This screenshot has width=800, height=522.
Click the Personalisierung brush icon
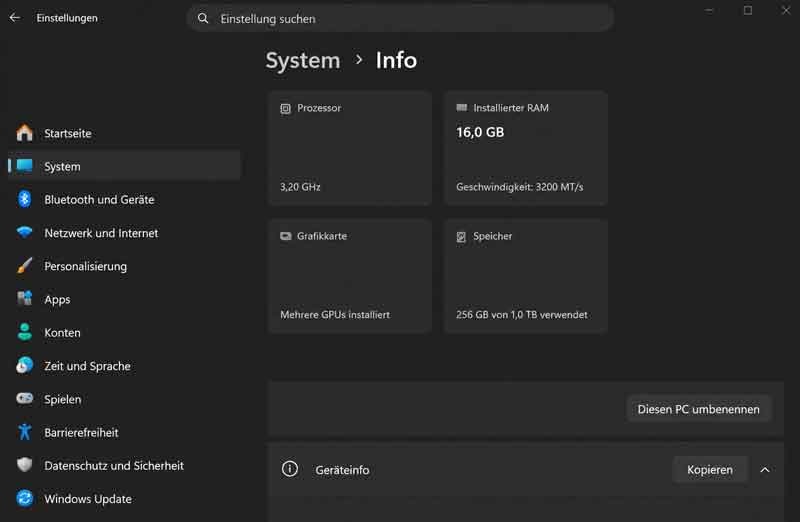tap(24, 265)
